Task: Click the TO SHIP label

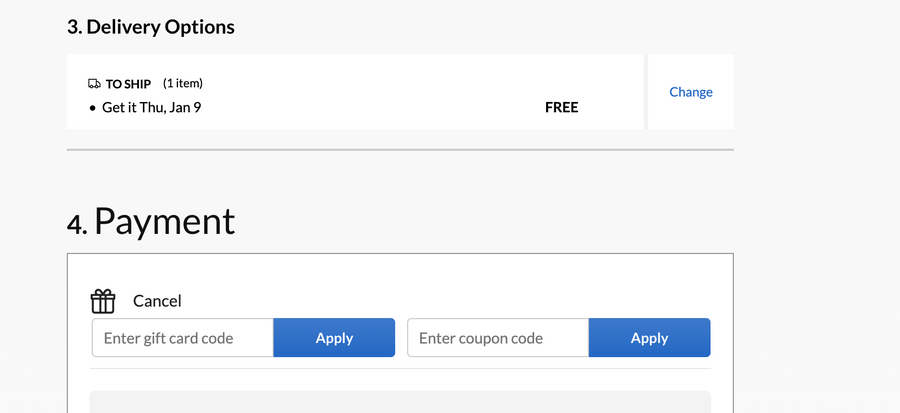Action: pyautogui.click(x=128, y=84)
